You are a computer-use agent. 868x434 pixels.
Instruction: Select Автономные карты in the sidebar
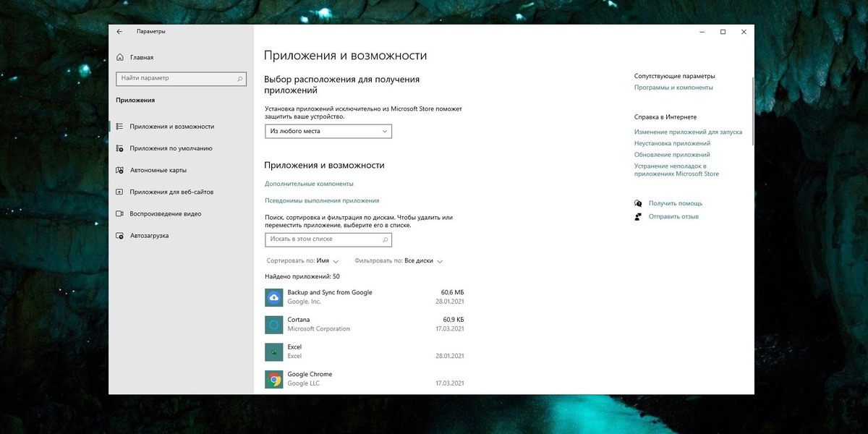coord(158,170)
